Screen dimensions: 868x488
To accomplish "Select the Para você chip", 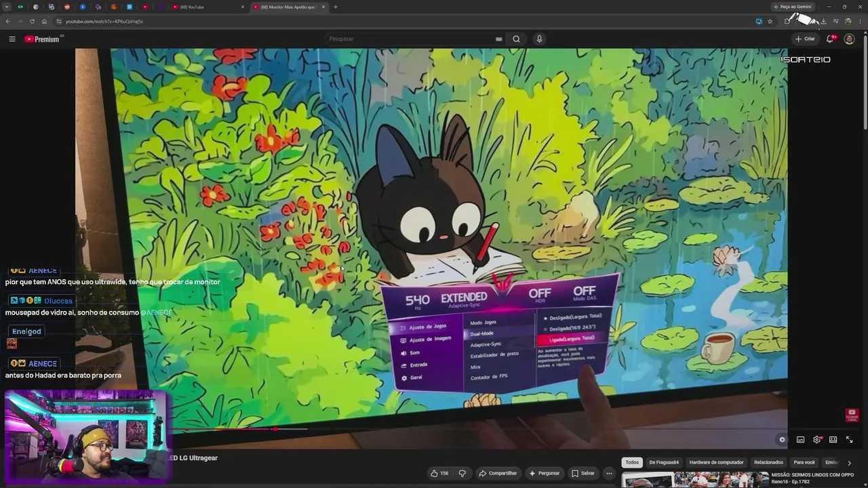I will click(804, 462).
